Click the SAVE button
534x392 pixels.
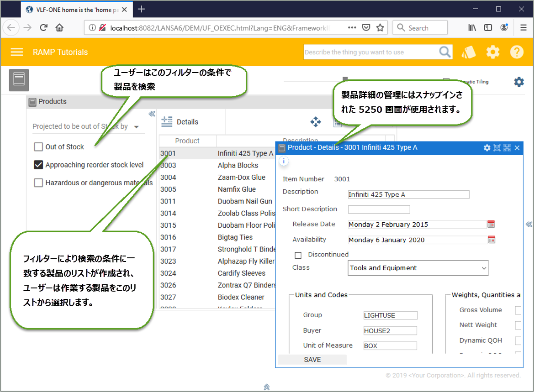312,360
